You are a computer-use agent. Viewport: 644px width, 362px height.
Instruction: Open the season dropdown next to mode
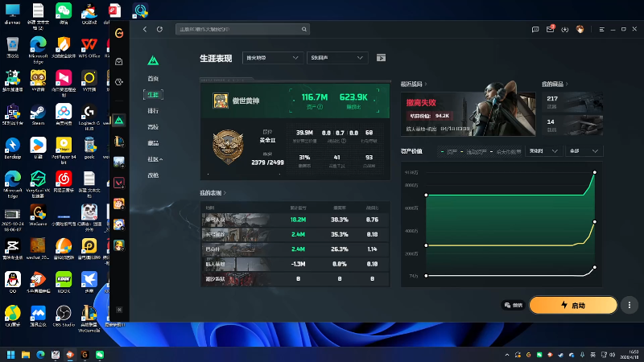(x=337, y=58)
